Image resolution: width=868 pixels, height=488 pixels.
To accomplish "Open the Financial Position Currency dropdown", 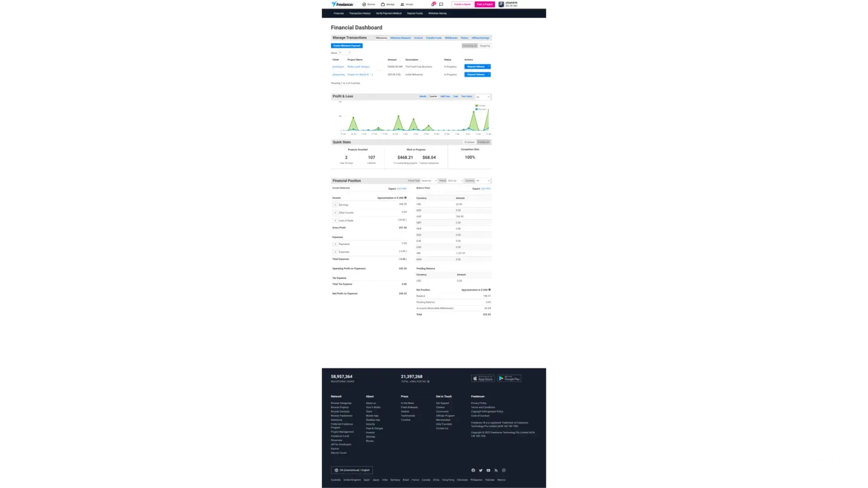I will (x=483, y=181).
